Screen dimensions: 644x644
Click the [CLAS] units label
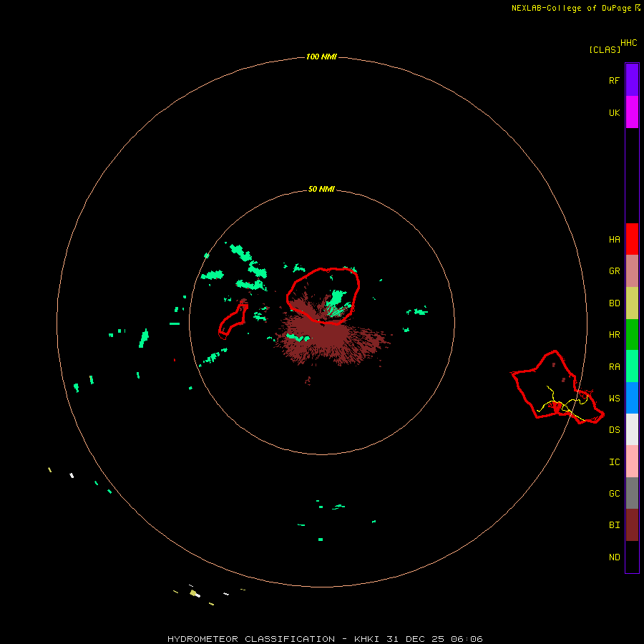point(605,50)
